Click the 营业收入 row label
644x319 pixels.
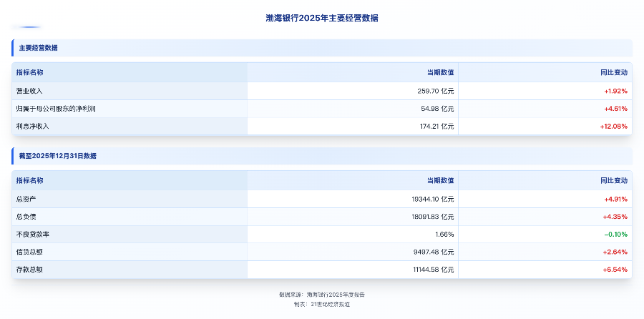pyautogui.click(x=29, y=91)
